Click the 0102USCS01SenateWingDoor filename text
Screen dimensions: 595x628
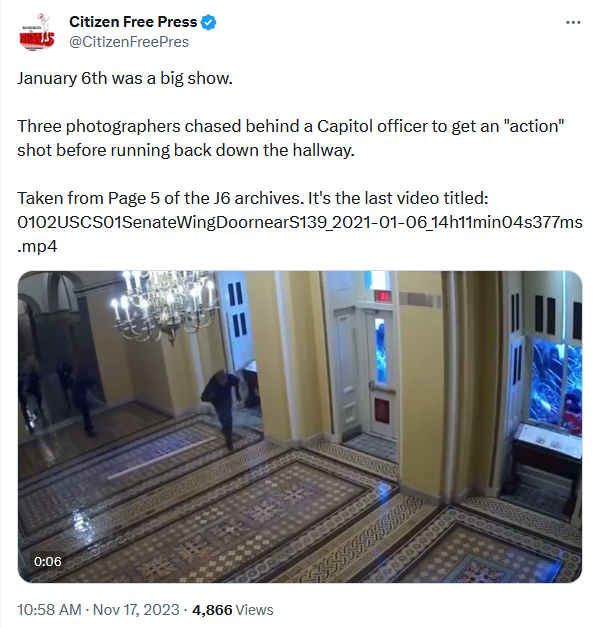(300, 222)
